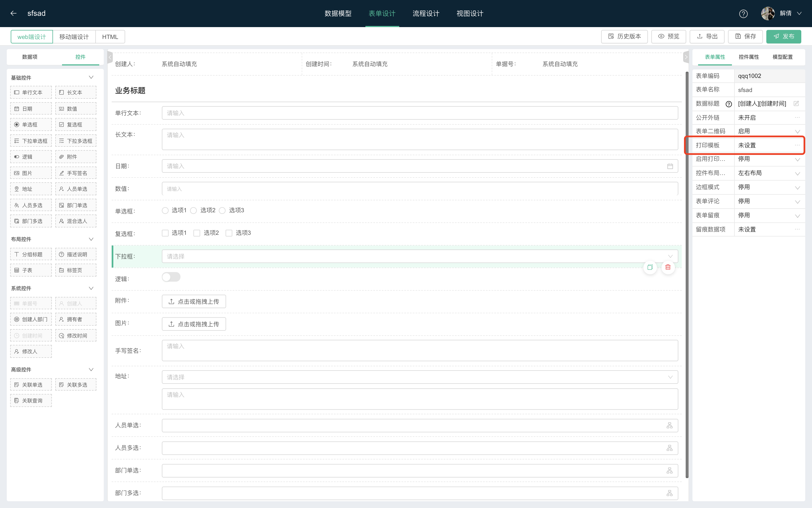Select the 复选框 control
This screenshot has height=508, width=812.
[x=76, y=125]
